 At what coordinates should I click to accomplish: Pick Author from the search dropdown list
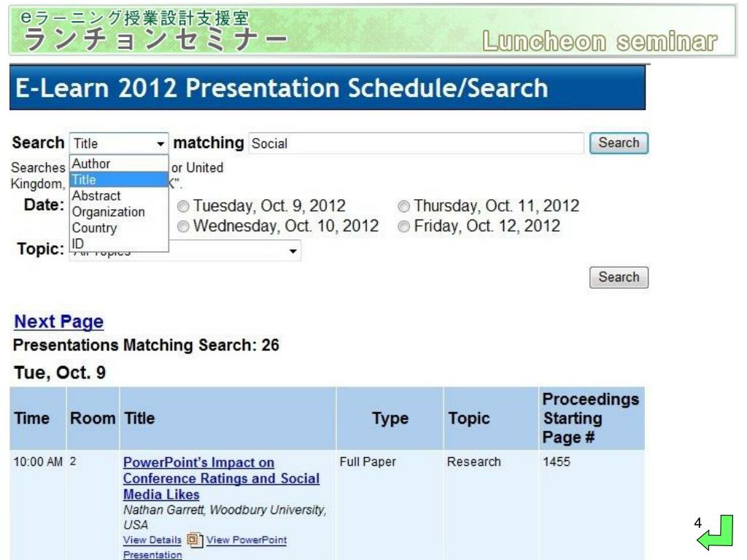click(119, 163)
